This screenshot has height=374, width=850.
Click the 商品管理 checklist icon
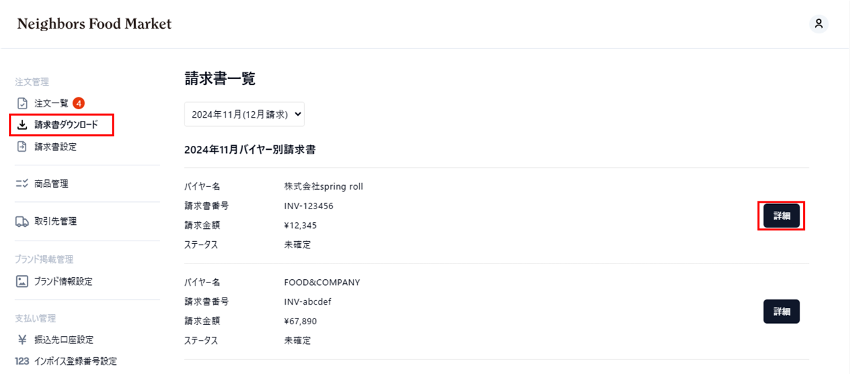click(22, 184)
